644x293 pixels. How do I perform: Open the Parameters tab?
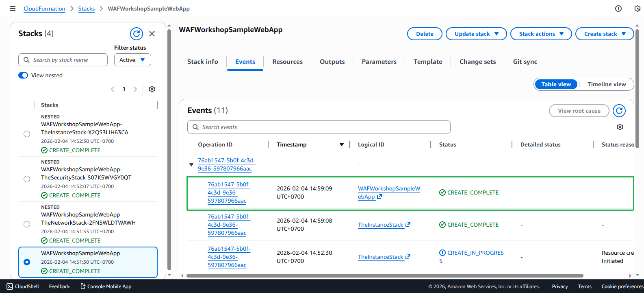[x=379, y=62]
